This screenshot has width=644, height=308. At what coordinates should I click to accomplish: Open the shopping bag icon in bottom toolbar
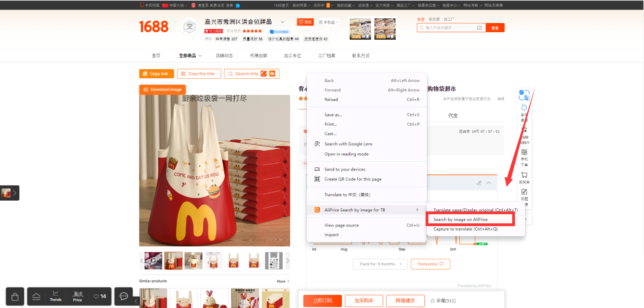[x=15, y=296]
